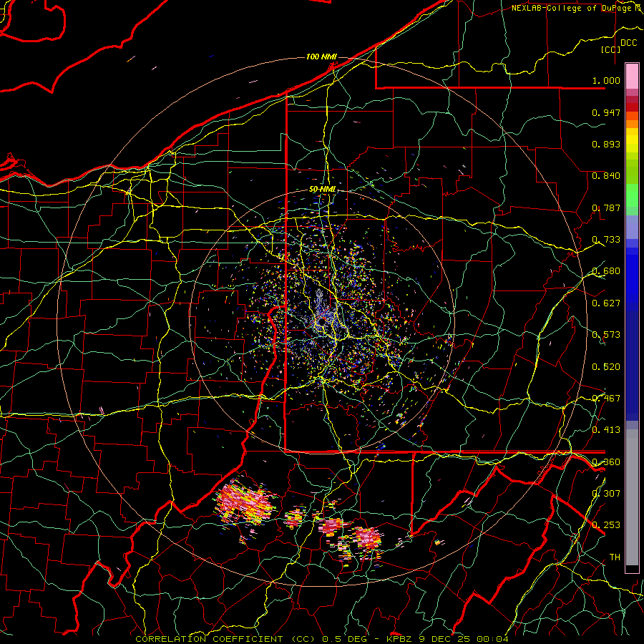Pick the green 0.787 color on the scale
644x644 pixels.
632,199
